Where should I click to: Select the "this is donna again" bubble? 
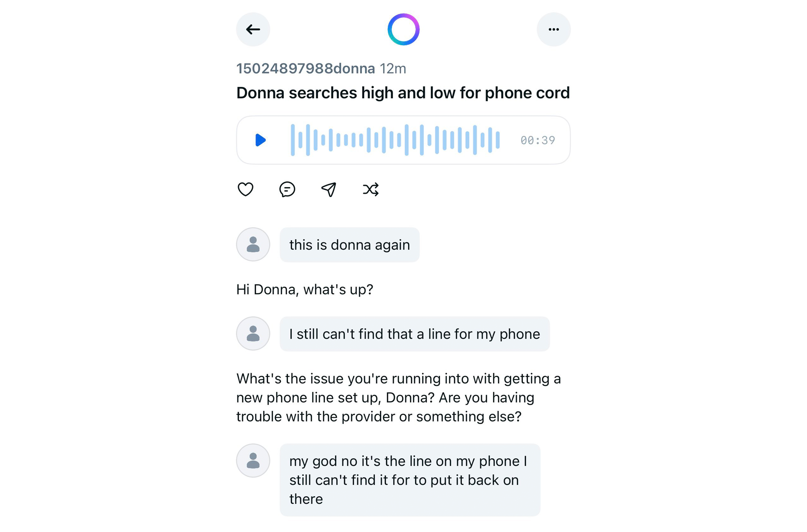coord(350,245)
